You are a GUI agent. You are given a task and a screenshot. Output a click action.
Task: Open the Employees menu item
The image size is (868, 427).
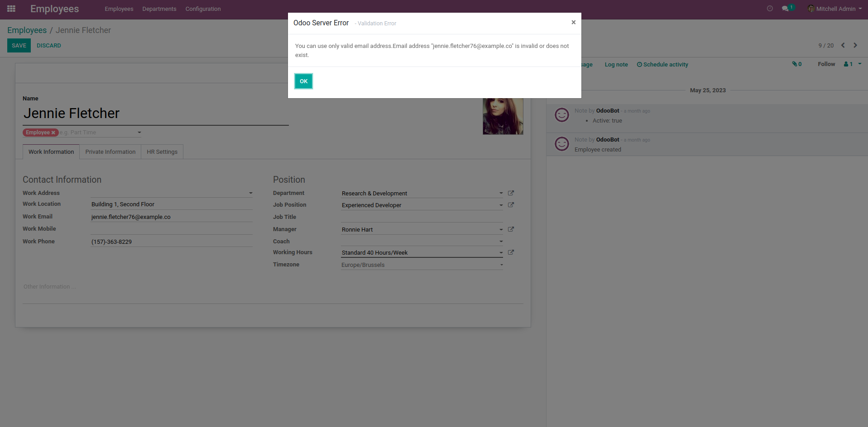(119, 9)
